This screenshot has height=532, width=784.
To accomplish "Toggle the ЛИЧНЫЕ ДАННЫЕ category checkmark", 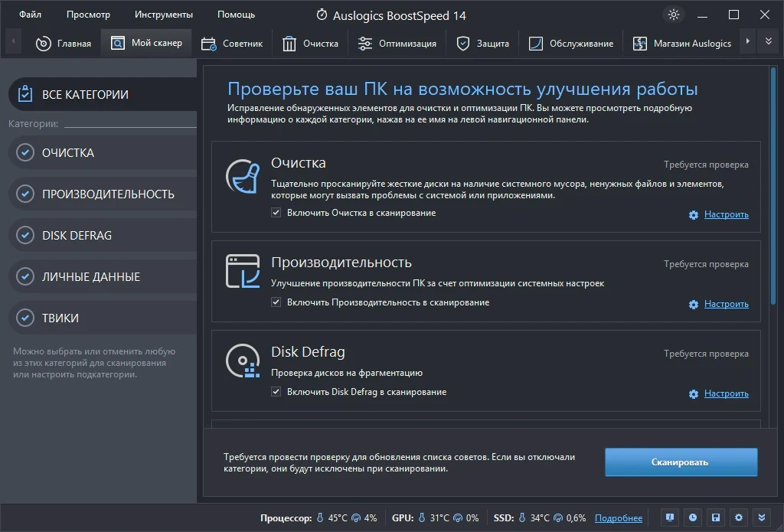I will pyautogui.click(x=25, y=276).
